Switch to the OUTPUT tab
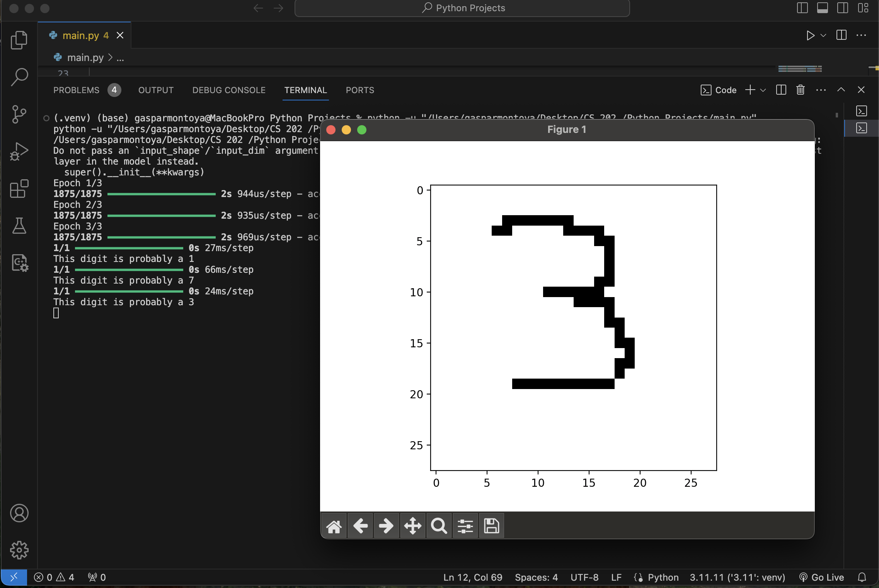 click(156, 90)
